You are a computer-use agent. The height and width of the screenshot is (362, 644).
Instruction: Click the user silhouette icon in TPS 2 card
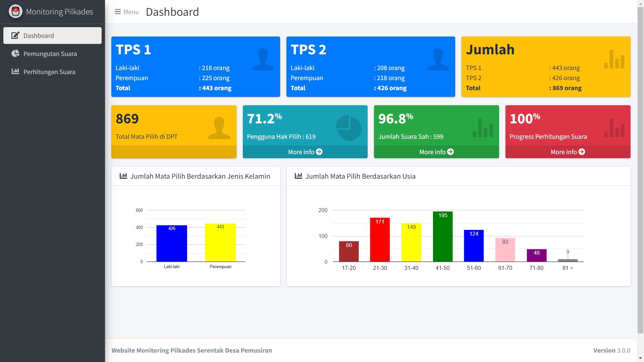coord(438,60)
